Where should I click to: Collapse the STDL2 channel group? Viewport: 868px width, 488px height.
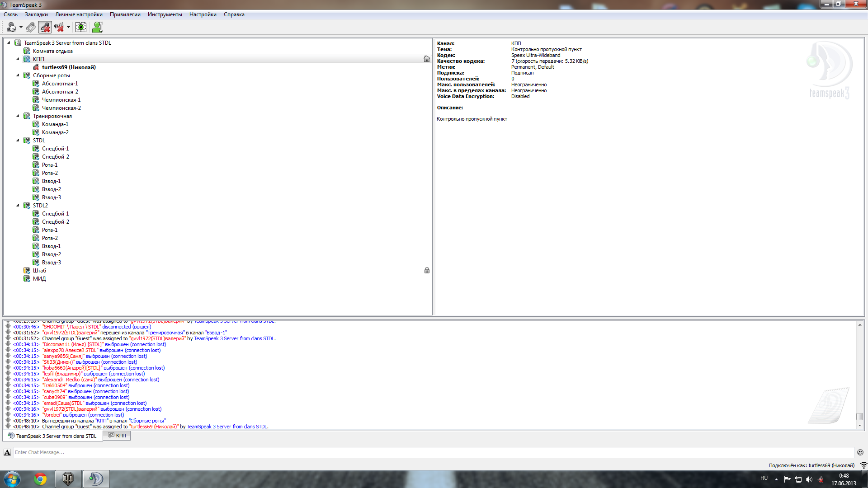(18, 206)
